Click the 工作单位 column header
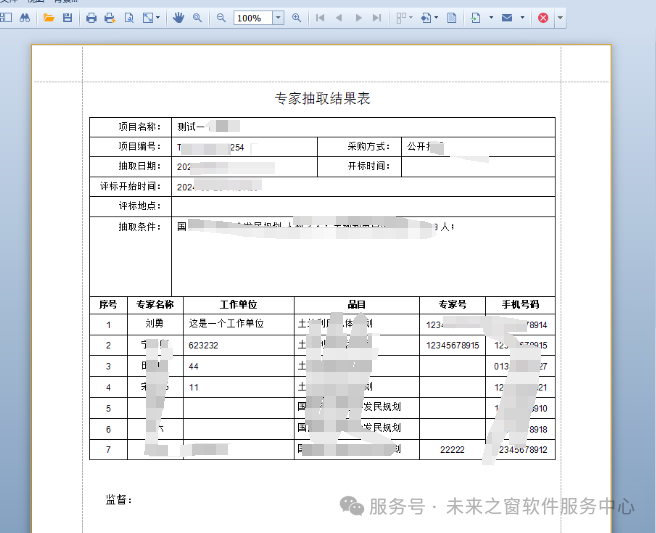This screenshot has width=656, height=533. [239, 305]
